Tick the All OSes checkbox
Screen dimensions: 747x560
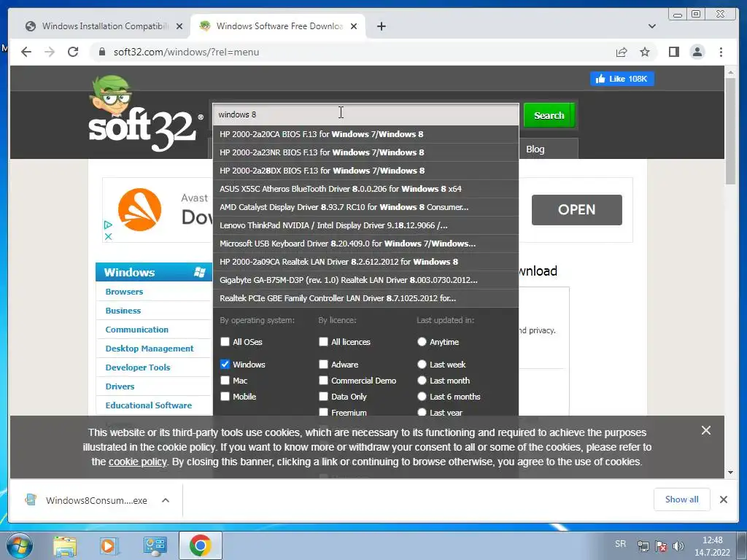tap(225, 341)
